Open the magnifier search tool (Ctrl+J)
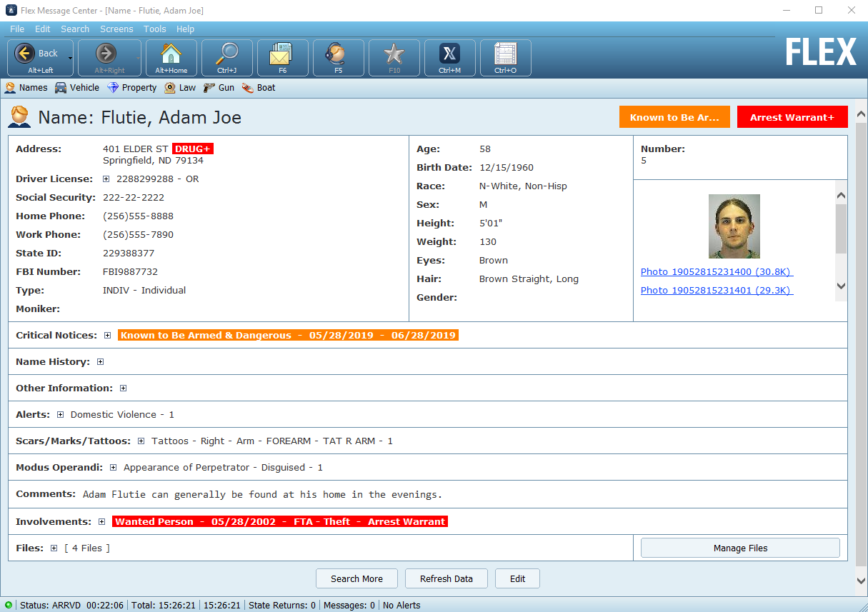Viewport: 868px width, 612px height. (227, 57)
